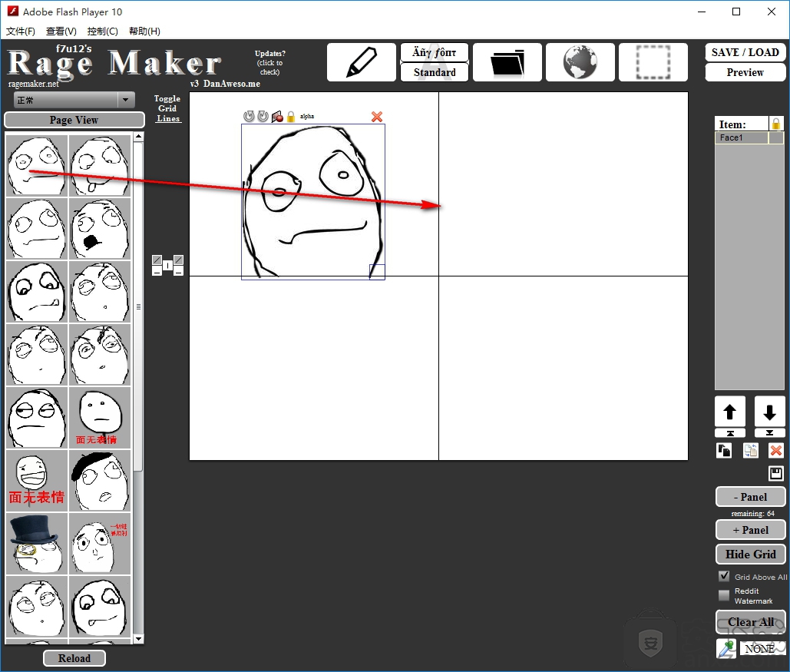The image size is (790, 672).
Task: Click the resize handle of selected face
Action: [377, 272]
